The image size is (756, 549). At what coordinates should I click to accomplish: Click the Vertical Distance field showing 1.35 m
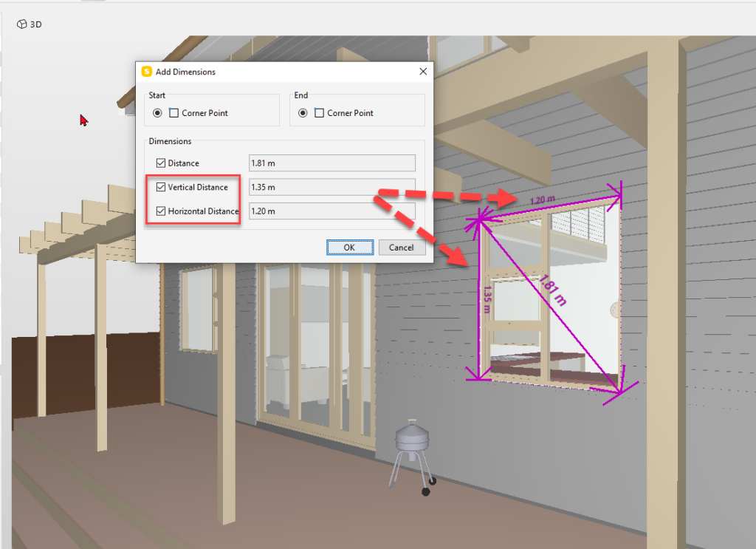331,187
